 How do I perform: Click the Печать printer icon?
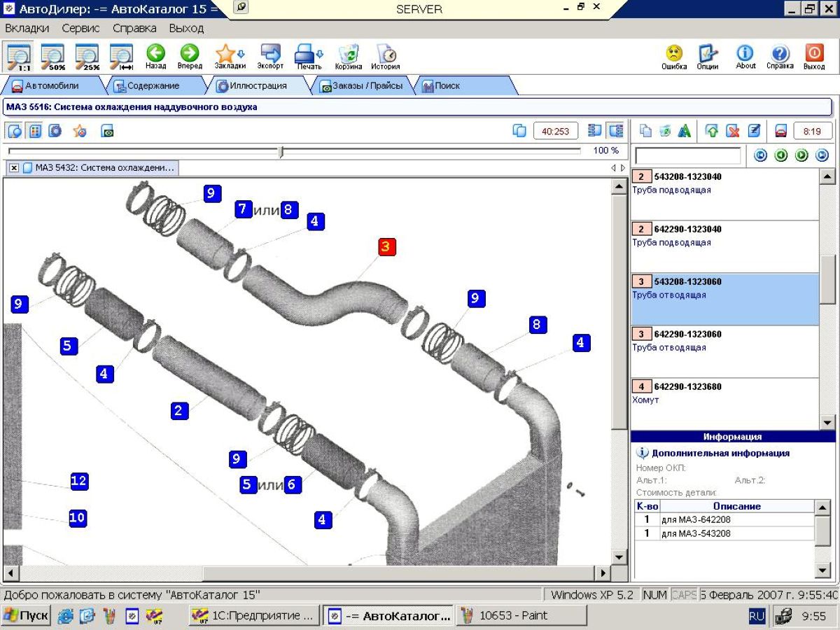(304, 55)
